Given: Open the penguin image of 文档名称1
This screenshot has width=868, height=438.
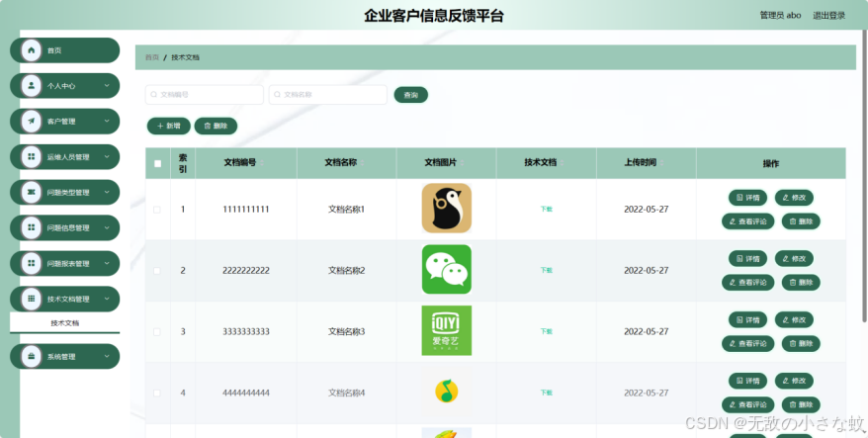Looking at the screenshot, I should [446, 209].
